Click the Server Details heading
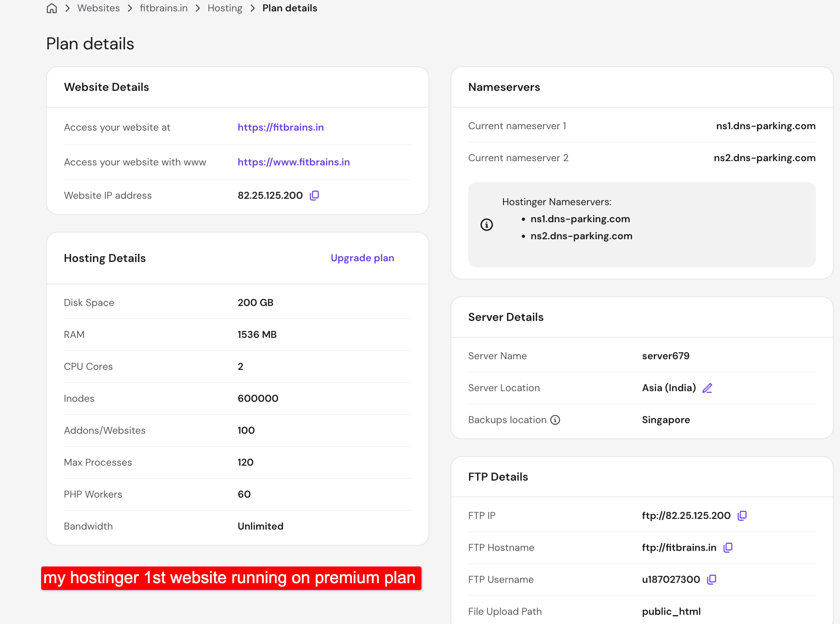The image size is (840, 624). 506,317
